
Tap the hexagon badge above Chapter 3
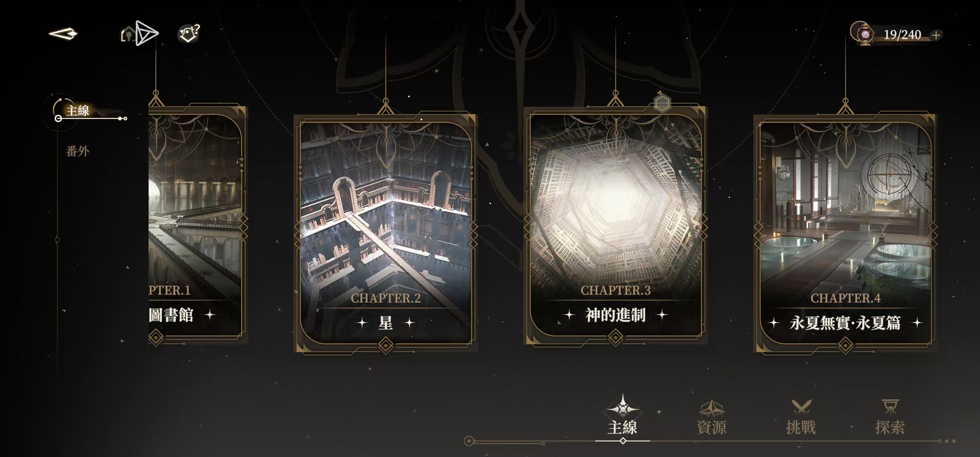(662, 103)
